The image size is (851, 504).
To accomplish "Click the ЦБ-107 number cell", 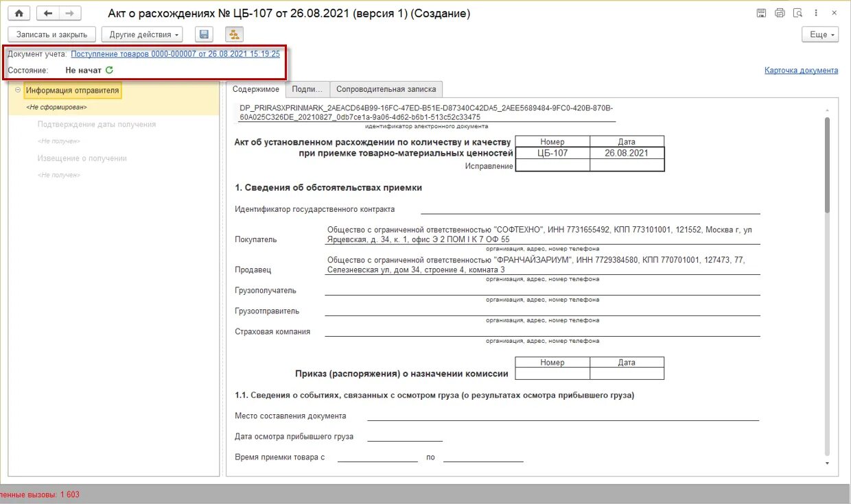I will 552,153.
